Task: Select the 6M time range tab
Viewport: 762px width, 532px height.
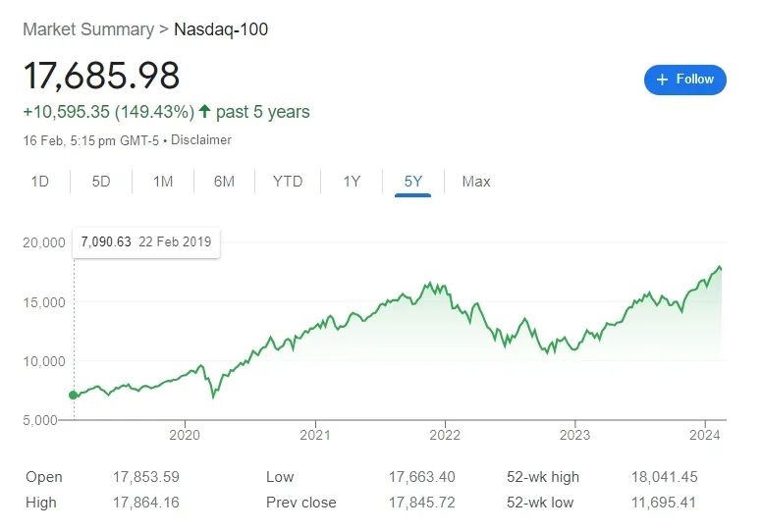Action: 224,182
